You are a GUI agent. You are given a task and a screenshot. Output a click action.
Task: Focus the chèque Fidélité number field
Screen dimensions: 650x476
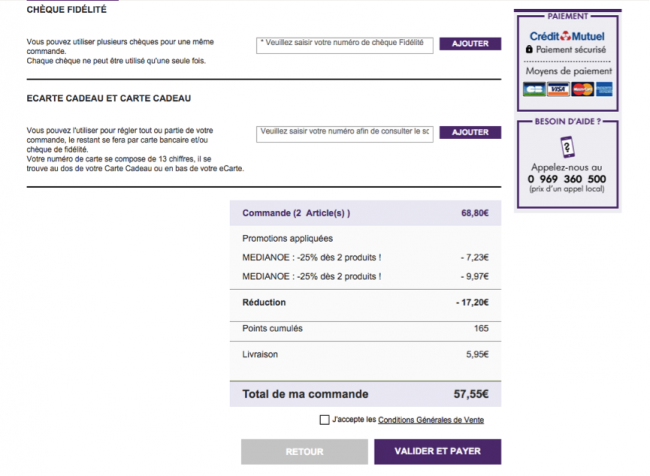click(x=344, y=45)
